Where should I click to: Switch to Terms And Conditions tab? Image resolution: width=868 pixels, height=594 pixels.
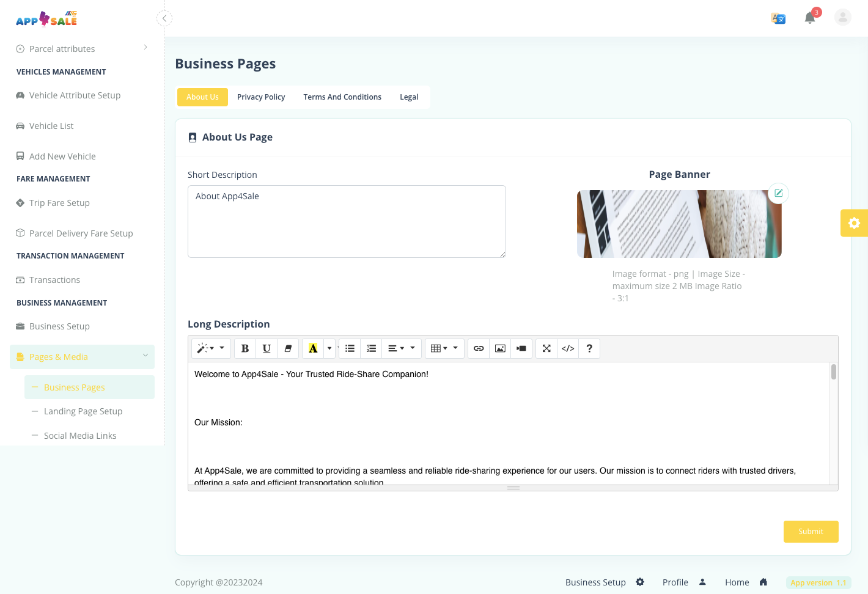click(x=342, y=97)
